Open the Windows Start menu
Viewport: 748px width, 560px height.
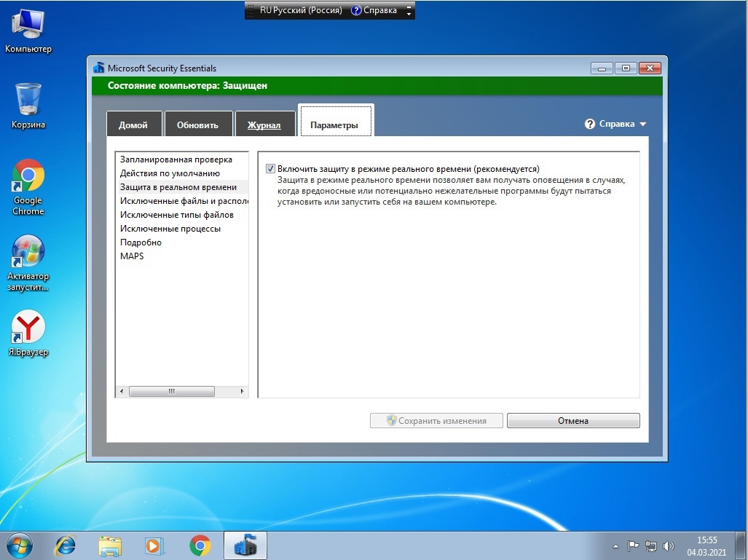pyautogui.click(x=19, y=545)
